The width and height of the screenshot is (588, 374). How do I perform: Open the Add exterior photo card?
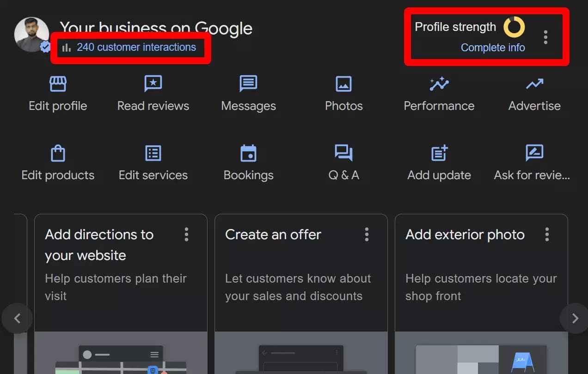coord(481,294)
